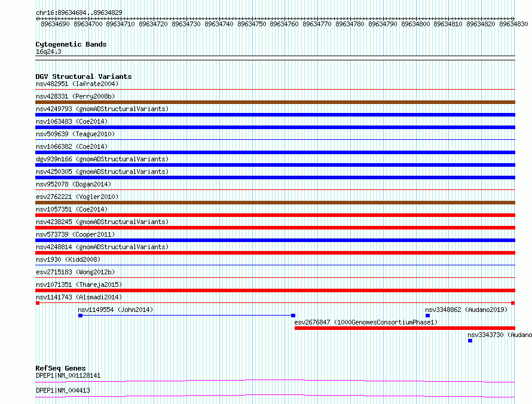
Task: Open variant nsv1063483 (Coe2014)
Action: click(72, 121)
